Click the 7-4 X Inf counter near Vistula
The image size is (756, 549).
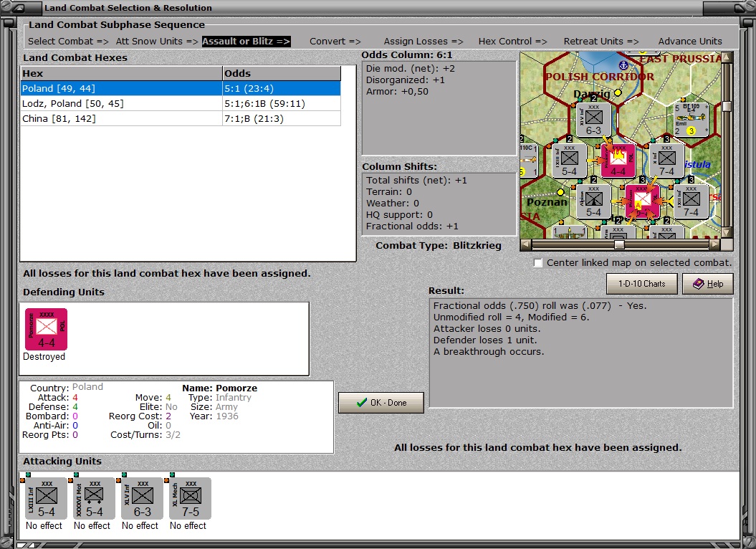coord(667,161)
